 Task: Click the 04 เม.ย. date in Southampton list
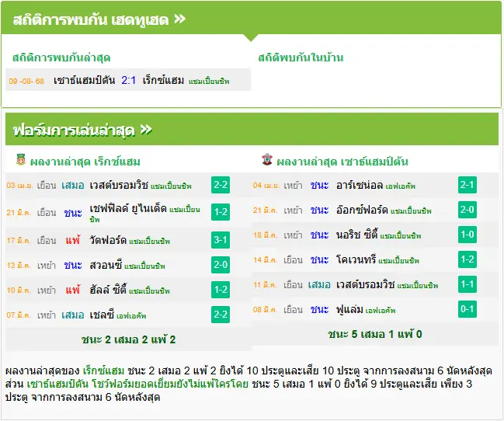tap(266, 186)
